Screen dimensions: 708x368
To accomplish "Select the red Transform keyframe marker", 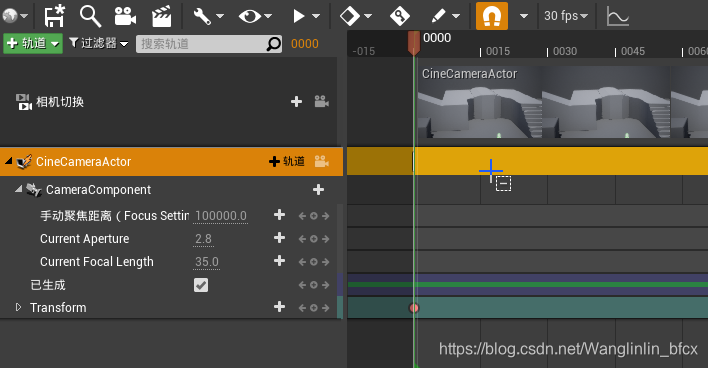I will tap(414, 308).
